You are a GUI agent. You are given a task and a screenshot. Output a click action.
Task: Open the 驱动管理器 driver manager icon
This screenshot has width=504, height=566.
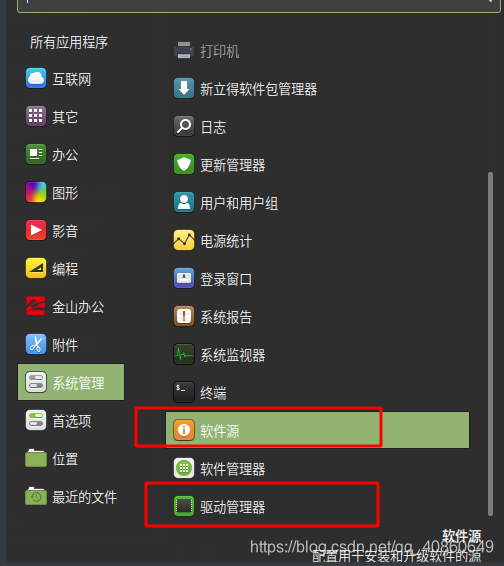tap(184, 506)
